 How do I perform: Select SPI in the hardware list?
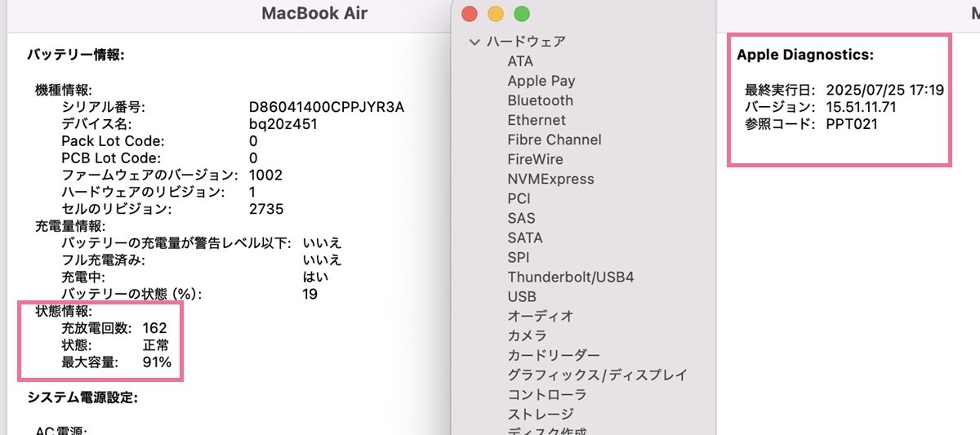[x=519, y=257]
